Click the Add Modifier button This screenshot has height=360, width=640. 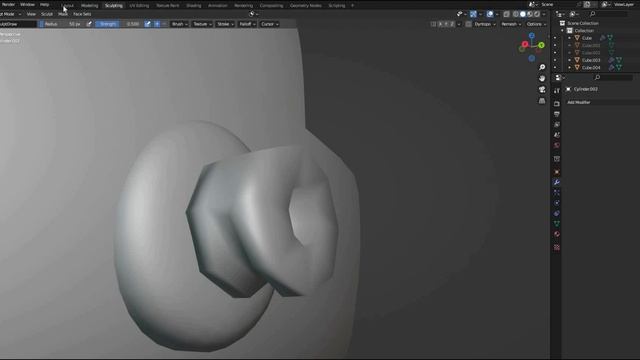(x=602, y=102)
